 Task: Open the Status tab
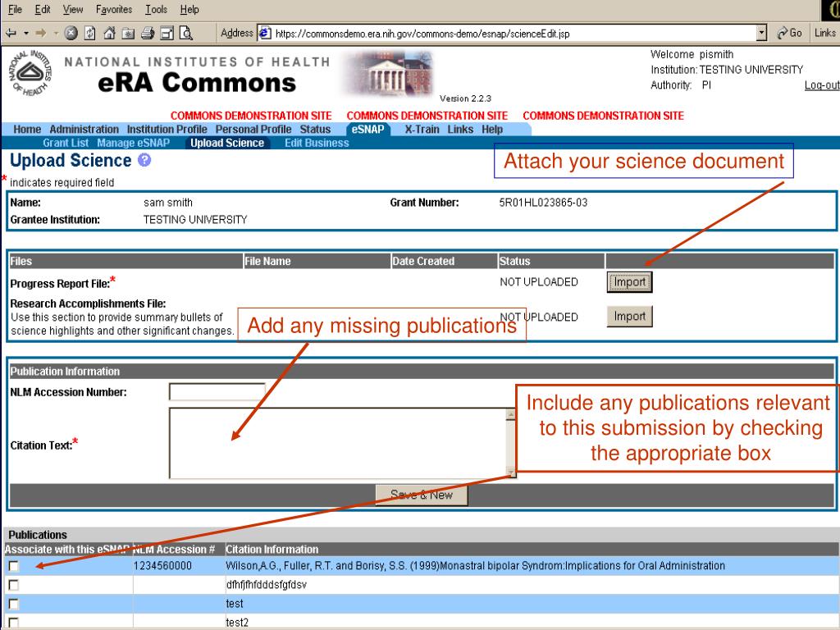coord(315,129)
